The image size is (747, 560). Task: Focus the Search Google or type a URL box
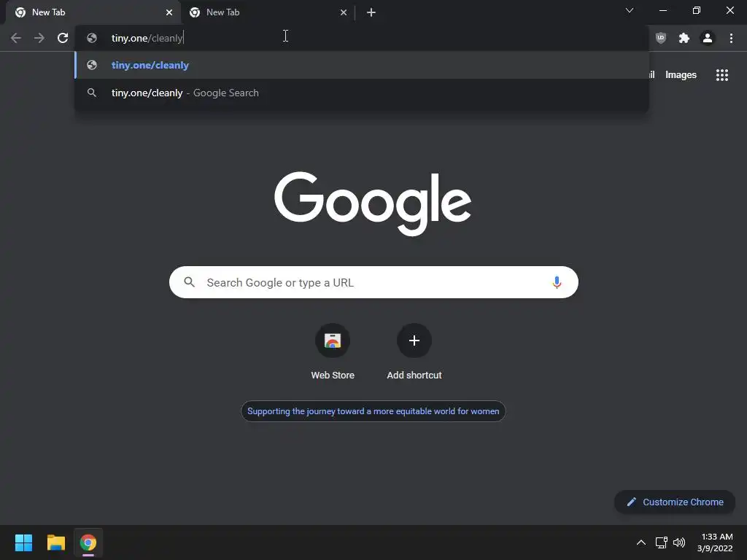tap(373, 282)
